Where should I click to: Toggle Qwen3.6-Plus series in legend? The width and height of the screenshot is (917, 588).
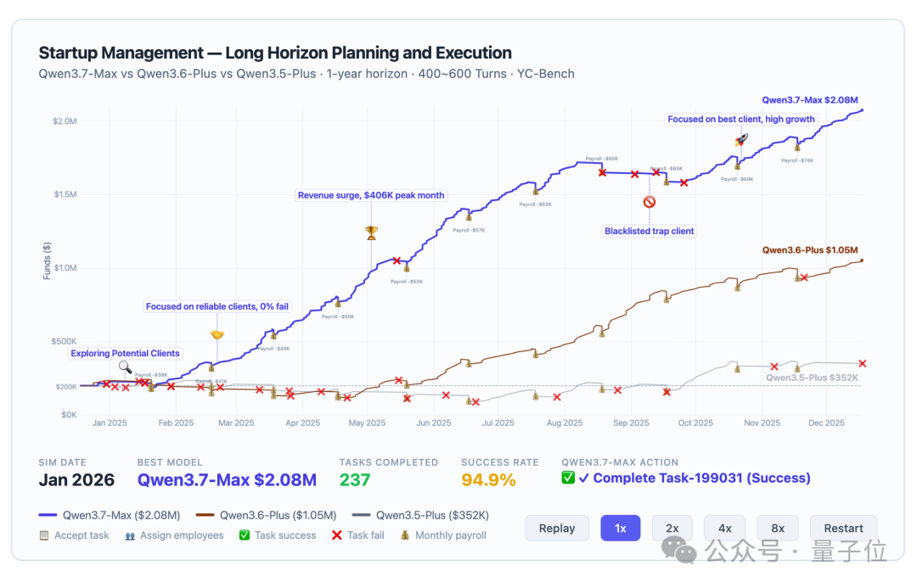point(266,515)
